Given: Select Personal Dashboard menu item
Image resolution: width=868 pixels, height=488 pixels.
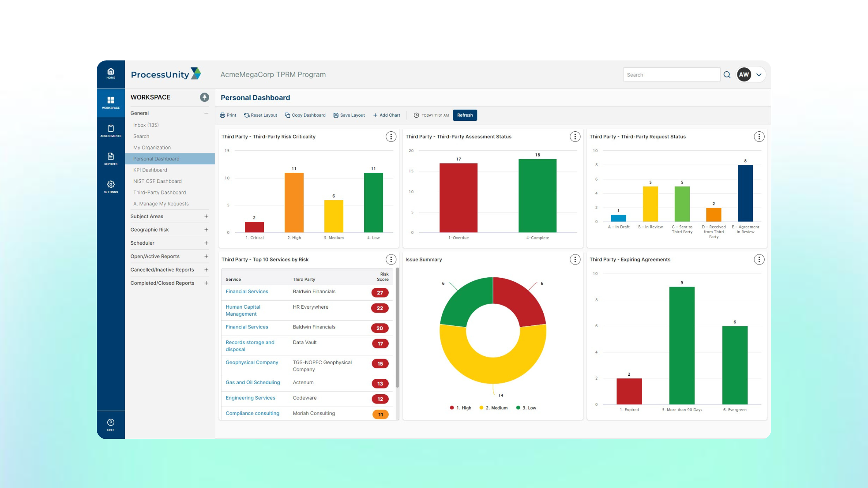Looking at the screenshot, I should click(170, 159).
